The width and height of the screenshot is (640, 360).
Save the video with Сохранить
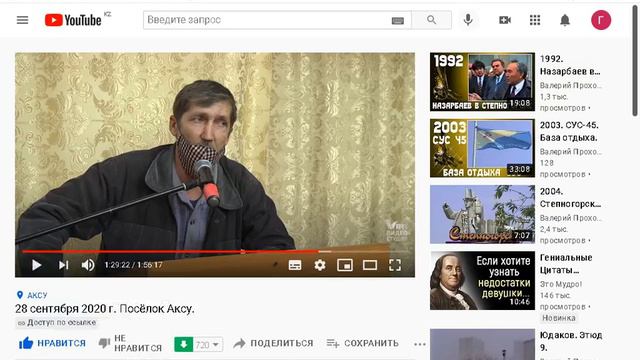[362, 343]
